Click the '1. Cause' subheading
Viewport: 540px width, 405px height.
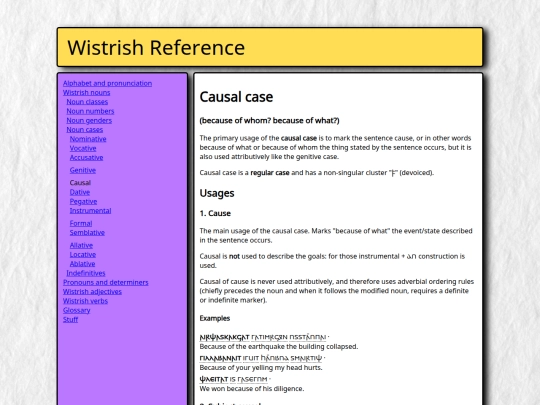click(x=215, y=214)
